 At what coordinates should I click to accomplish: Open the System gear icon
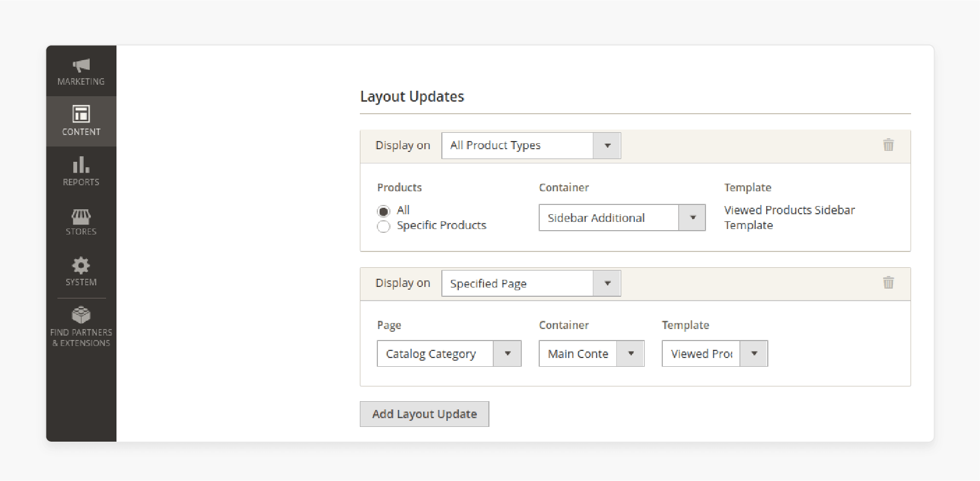tap(81, 266)
